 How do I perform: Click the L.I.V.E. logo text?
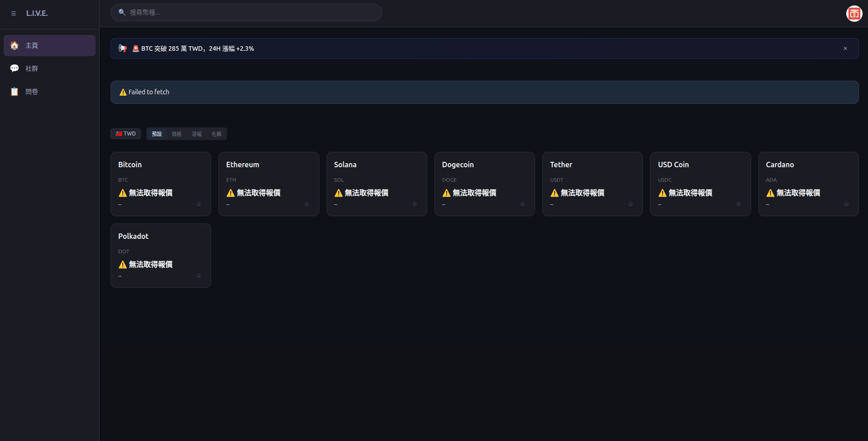[37, 14]
